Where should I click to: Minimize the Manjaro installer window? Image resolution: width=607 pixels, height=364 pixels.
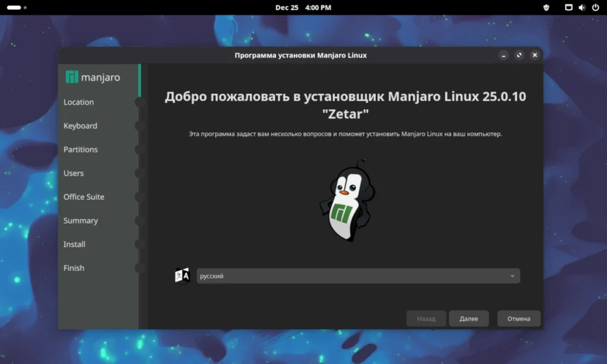[503, 55]
